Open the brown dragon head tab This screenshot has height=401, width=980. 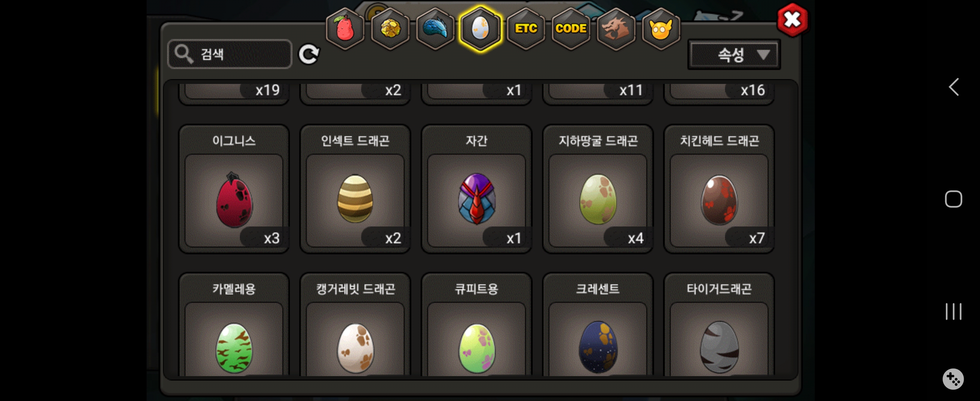tap(616, 28)
